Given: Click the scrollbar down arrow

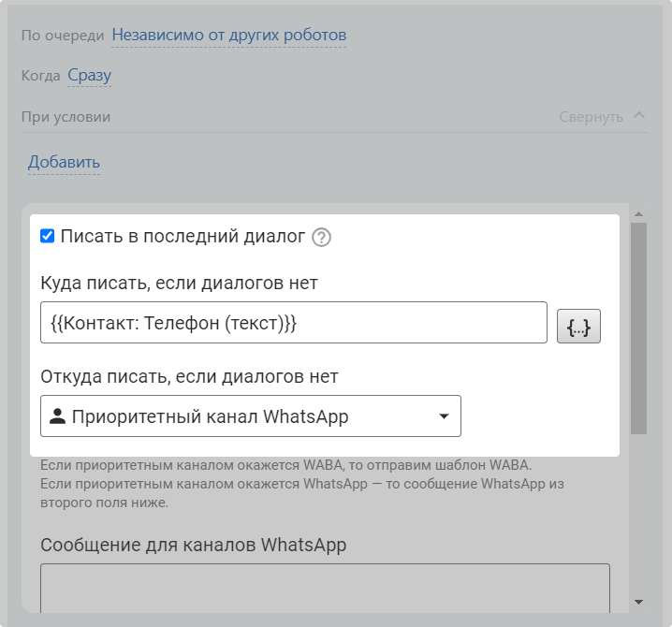Looking at the screenshot, I should click(638, 602).
